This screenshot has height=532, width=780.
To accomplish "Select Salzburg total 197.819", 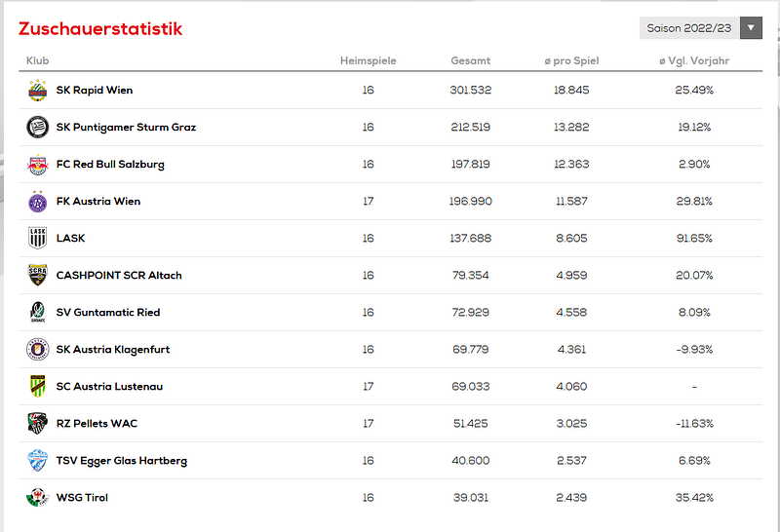I will pyautogui.click(x=471, y=164).
